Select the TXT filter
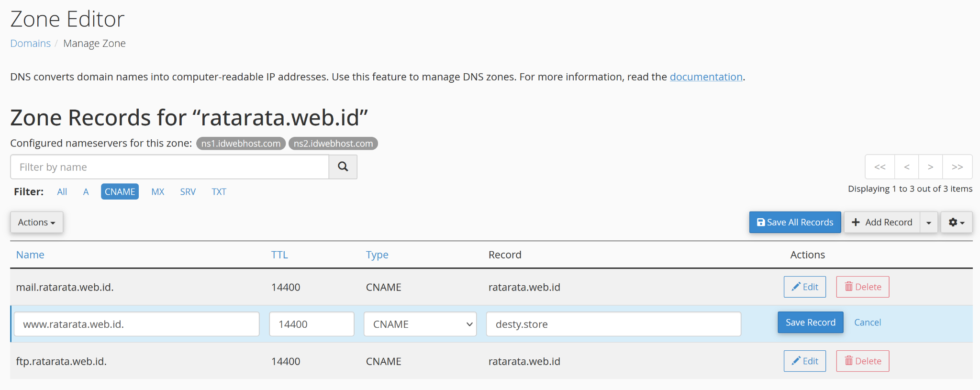Image resolution: width=980 pixels, height=390 pixels. pyautogui.click(x=219, y=192)
